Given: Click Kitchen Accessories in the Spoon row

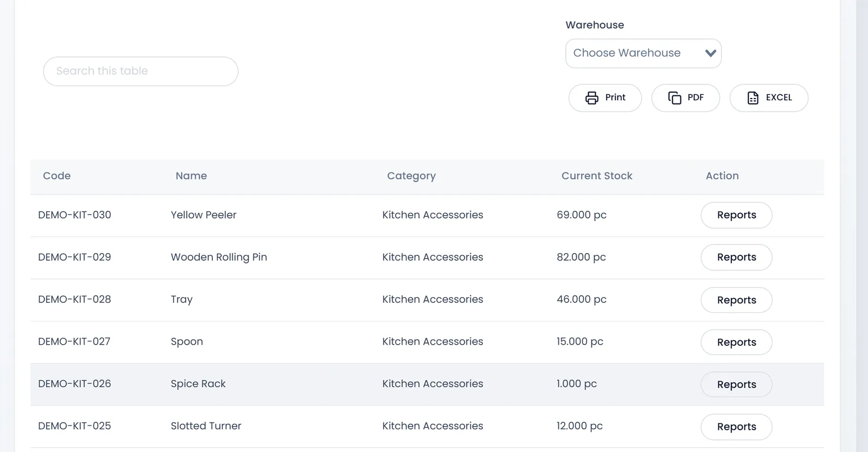Looking at the screenshot, I should click(432, 341).
